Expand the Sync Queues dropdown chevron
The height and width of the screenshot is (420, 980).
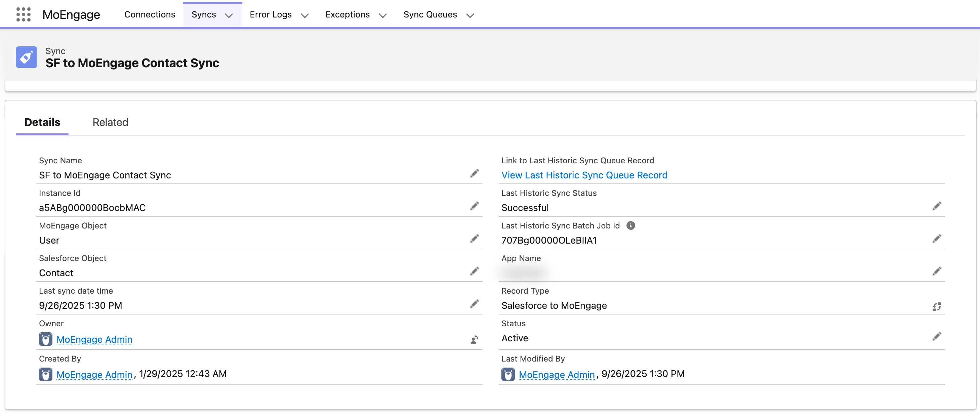tap(470, 15)
